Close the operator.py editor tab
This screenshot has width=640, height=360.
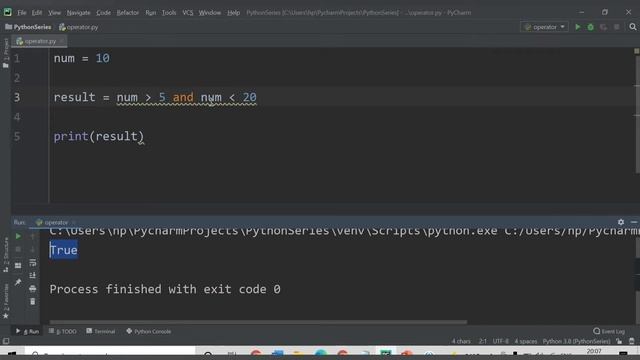tap(62, 41)
